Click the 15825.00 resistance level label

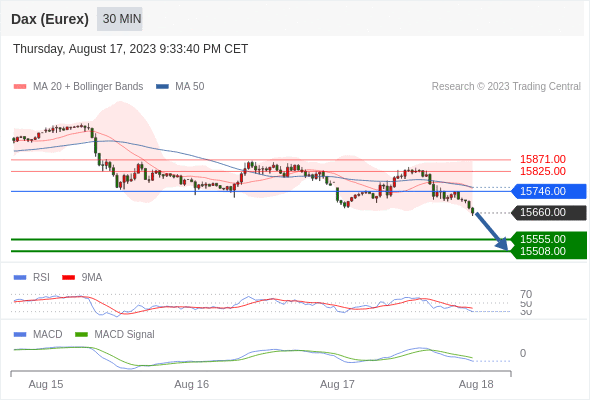(543, 171)
